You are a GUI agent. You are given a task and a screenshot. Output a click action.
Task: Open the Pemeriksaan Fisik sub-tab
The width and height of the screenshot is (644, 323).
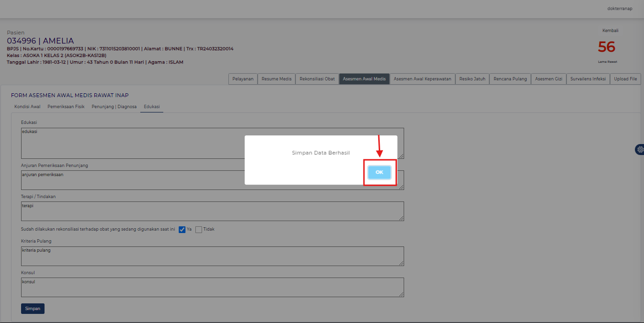tap(66, 107)
